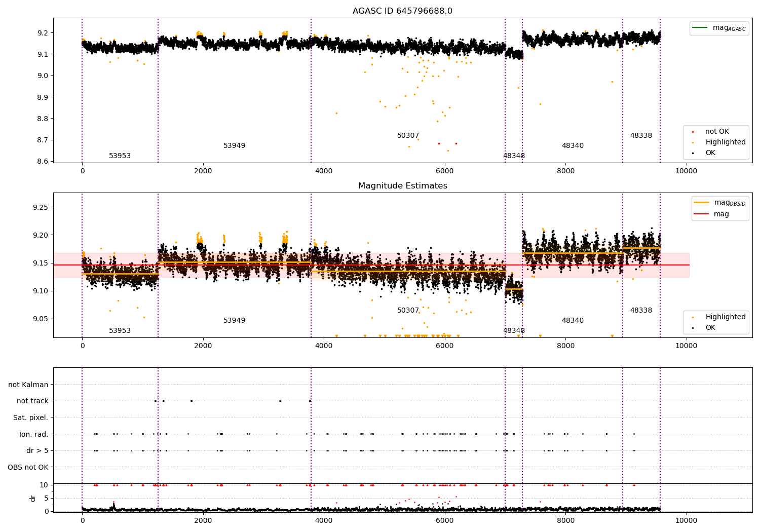Viewport: 760px width, 532px height.
Task: Click the 'dr > 5' axis label
Action: 37,450
